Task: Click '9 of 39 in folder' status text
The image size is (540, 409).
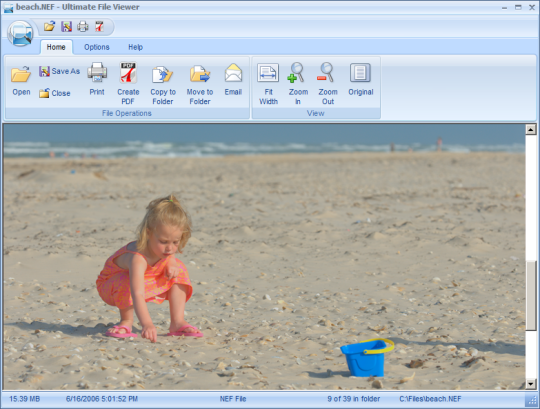Action: pos(354,399)
